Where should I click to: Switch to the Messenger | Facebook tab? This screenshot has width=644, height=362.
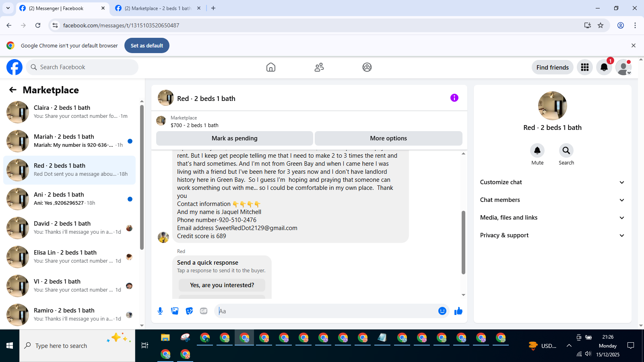(x=62, y=8)
